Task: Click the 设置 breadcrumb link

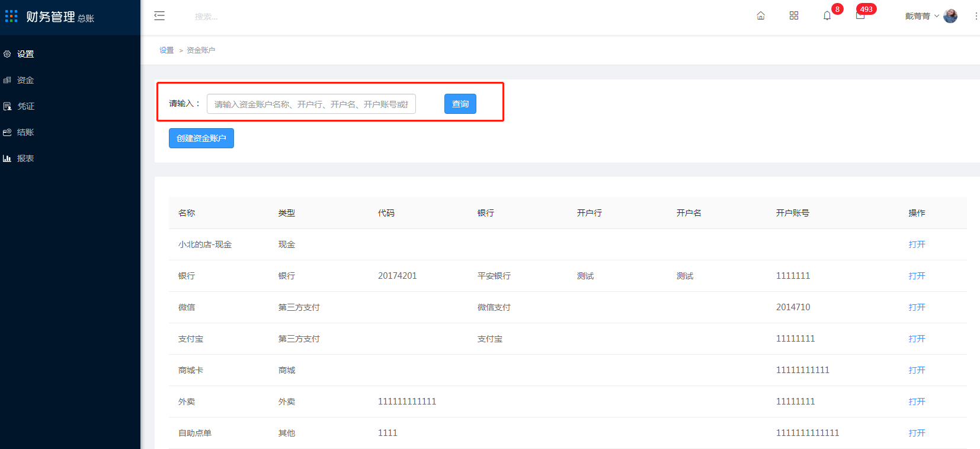Action: 166,50
